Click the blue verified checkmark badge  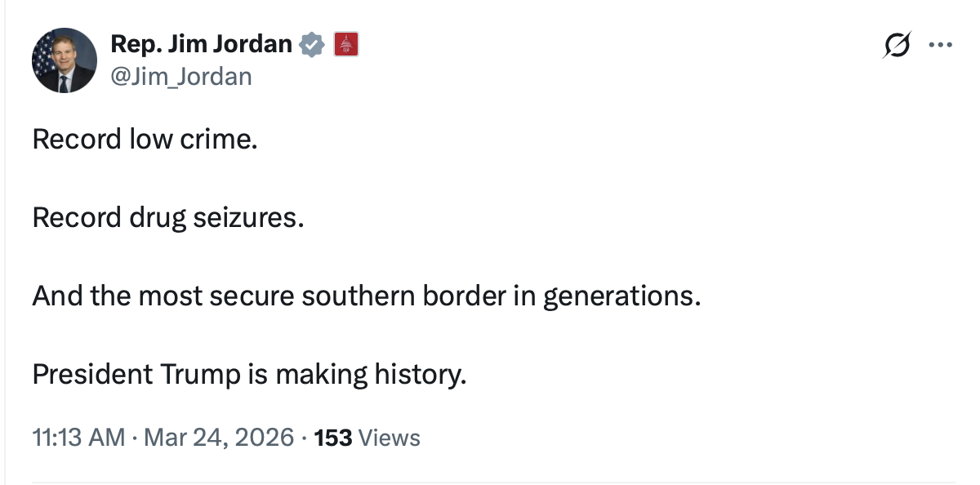coord(312,44)
